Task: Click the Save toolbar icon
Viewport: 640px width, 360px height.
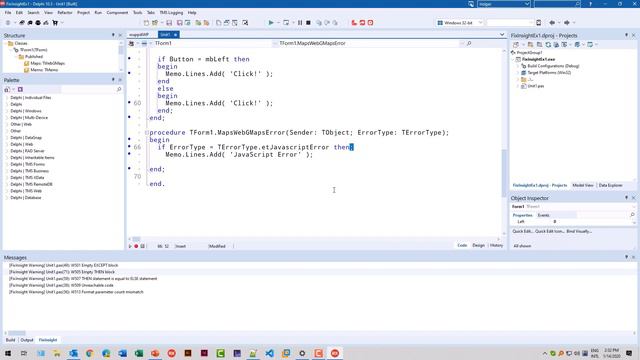Action: 169,23
